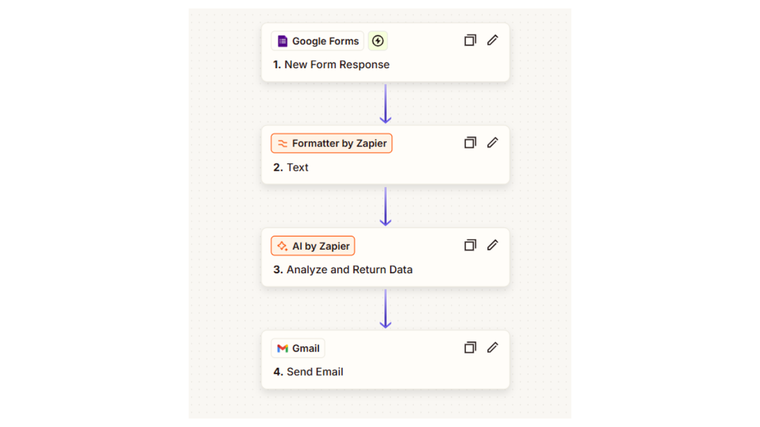The height and width of the screenshot is (427, 760).
Task: Open the '3. Analyze and Return Data' step
Action: [x=342, y=269]
